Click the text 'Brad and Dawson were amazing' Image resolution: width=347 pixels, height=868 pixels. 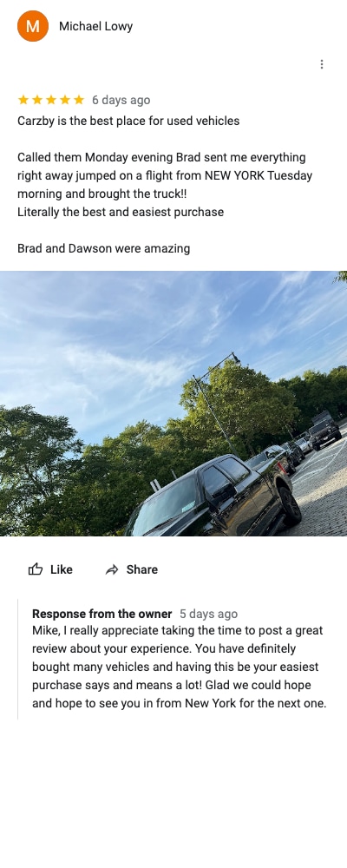point(103,248)
